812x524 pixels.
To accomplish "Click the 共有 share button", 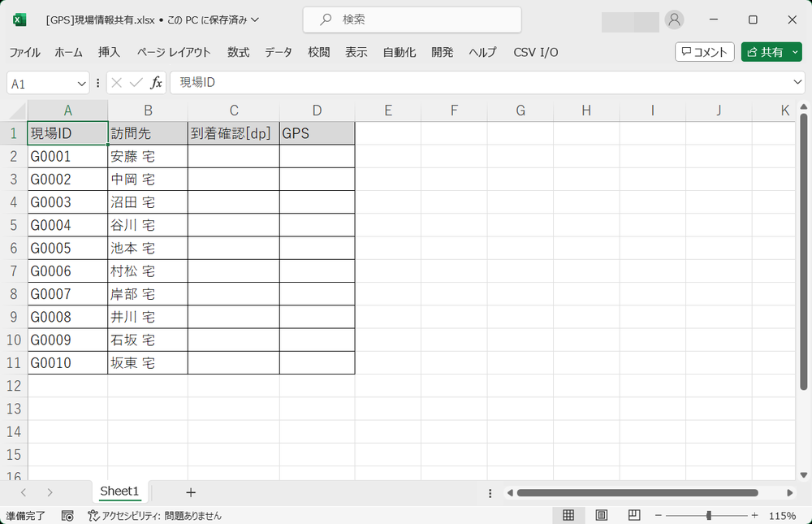I will (766, 52).
